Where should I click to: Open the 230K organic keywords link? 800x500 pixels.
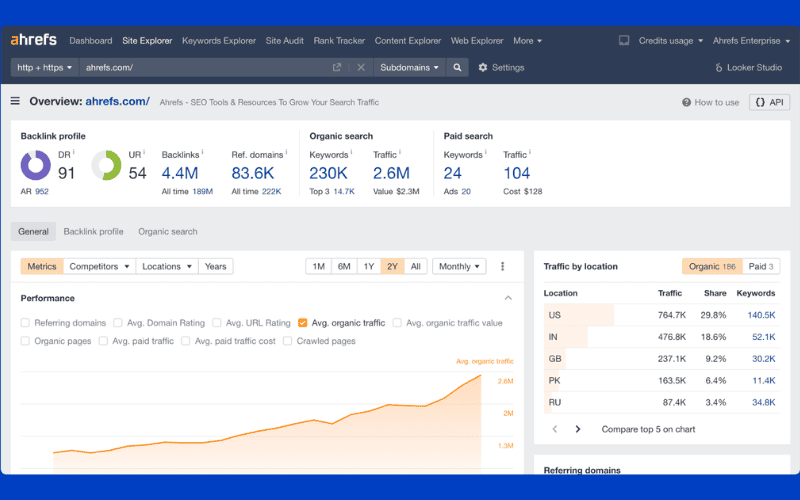328,173
